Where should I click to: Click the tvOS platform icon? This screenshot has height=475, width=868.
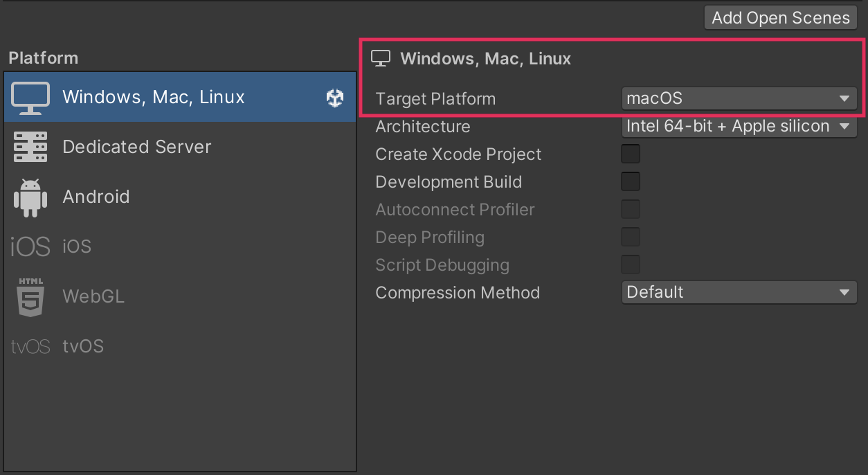(x=30, y=346)
